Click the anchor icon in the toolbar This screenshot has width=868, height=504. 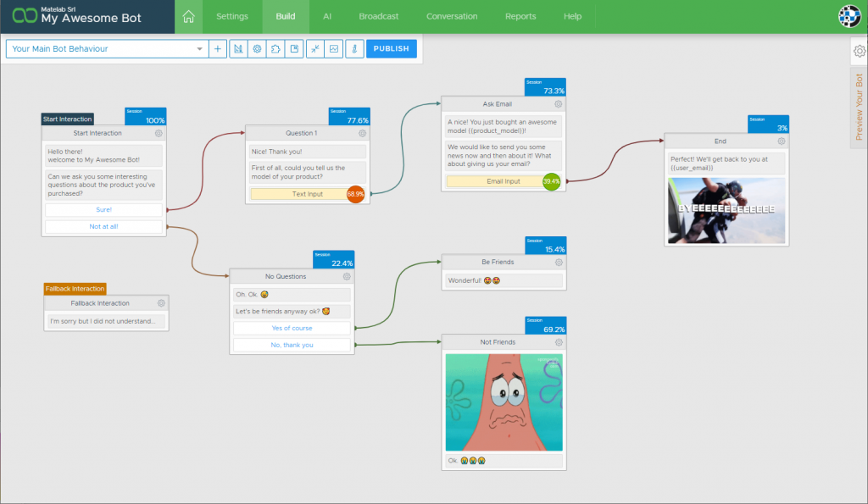pyautogui.click(x=354, y=48)
